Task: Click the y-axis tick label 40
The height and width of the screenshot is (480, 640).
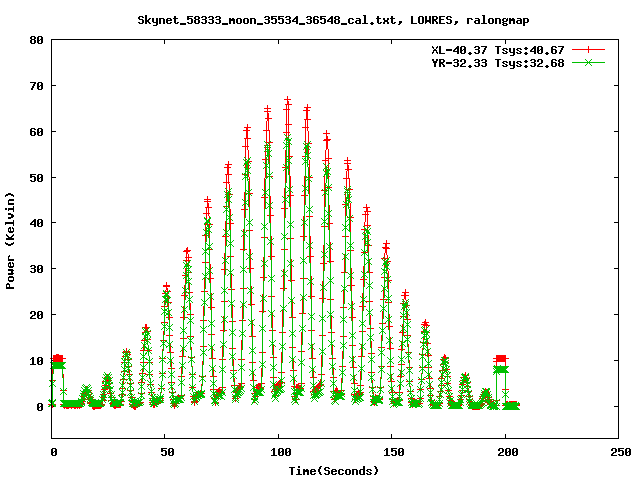Action: pos(36,223)
